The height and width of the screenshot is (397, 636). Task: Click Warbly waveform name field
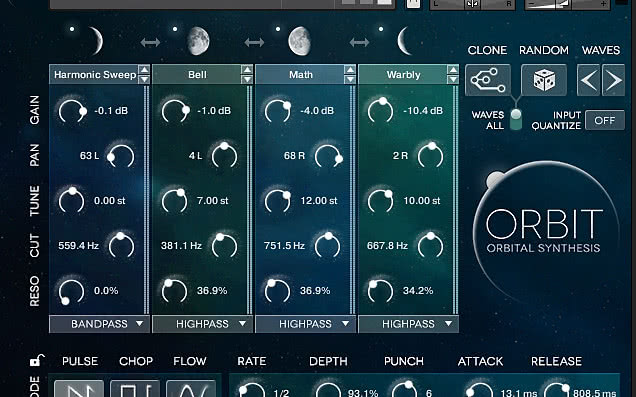pyautogui.click(x=403, y=75)
